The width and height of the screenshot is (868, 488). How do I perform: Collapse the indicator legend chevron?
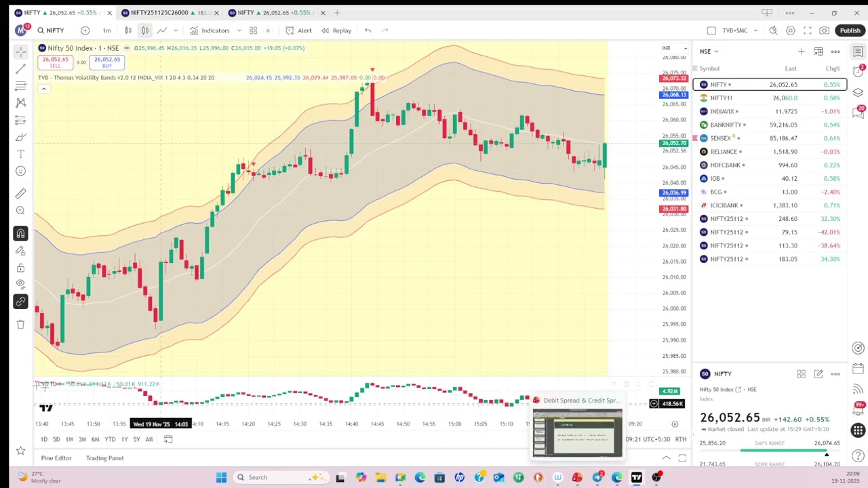(x=43, y=89)
